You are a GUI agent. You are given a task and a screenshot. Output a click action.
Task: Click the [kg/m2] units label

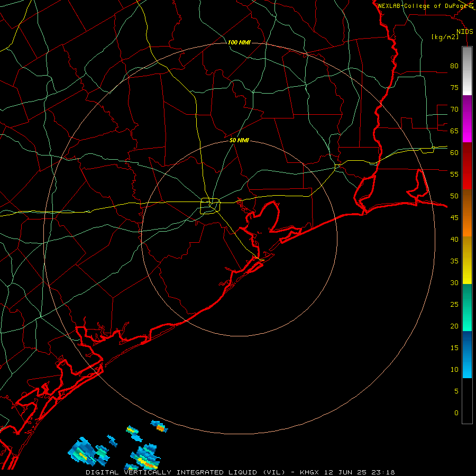445,37
